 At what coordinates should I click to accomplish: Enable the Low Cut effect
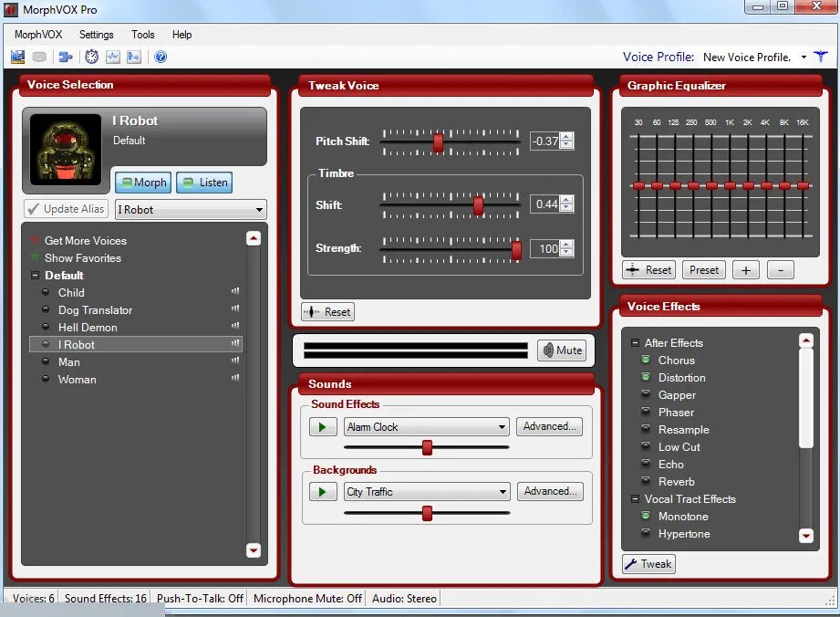pyautogui.click(x=646, y=446)
